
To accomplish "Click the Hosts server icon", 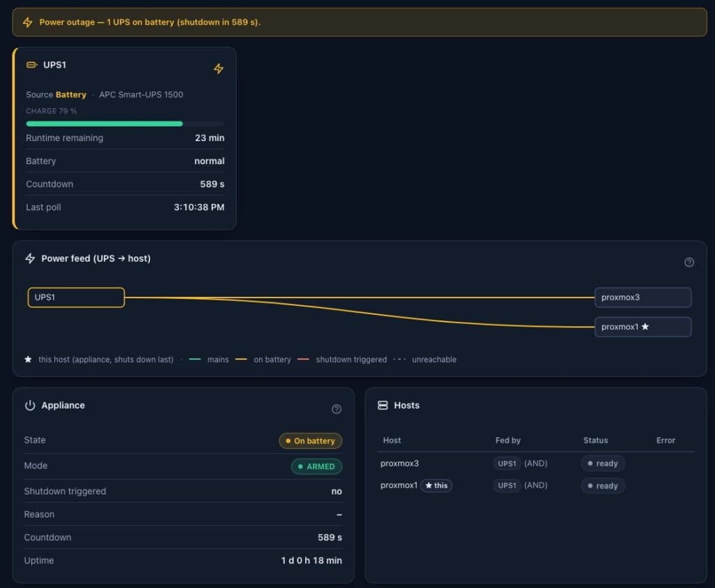I will [x=383, y=405].
